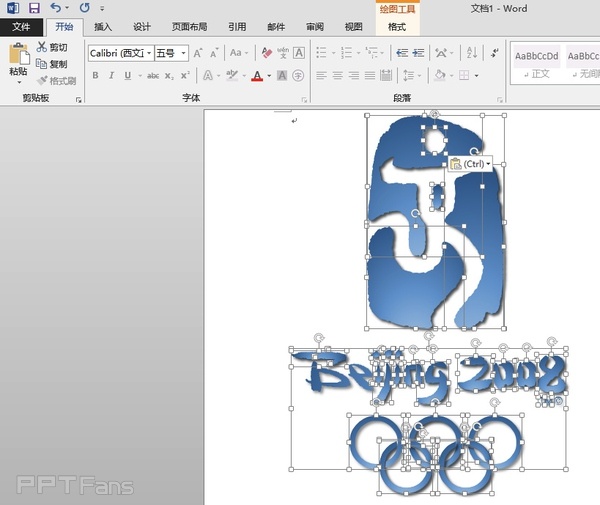600x505 pixels.
Task: Center-align the paragraph text
Action: (x=338, y=75)
